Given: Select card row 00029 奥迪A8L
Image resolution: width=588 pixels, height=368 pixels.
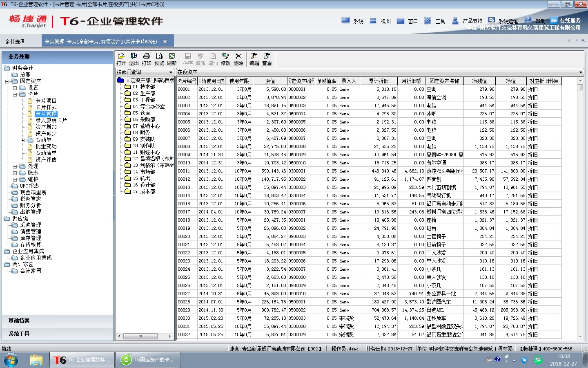Looking at the screenshot, I should (369, 310).
